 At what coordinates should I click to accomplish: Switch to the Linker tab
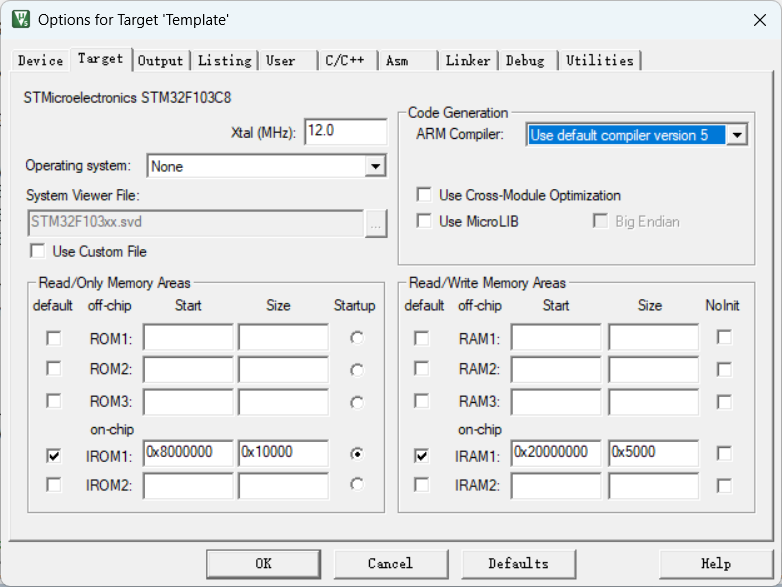[468, 60]
